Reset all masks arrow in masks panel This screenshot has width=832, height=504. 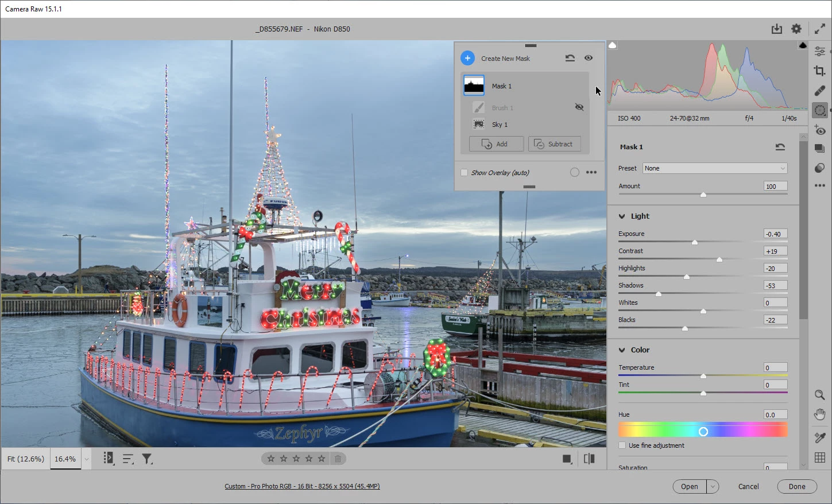pos(570,58)
